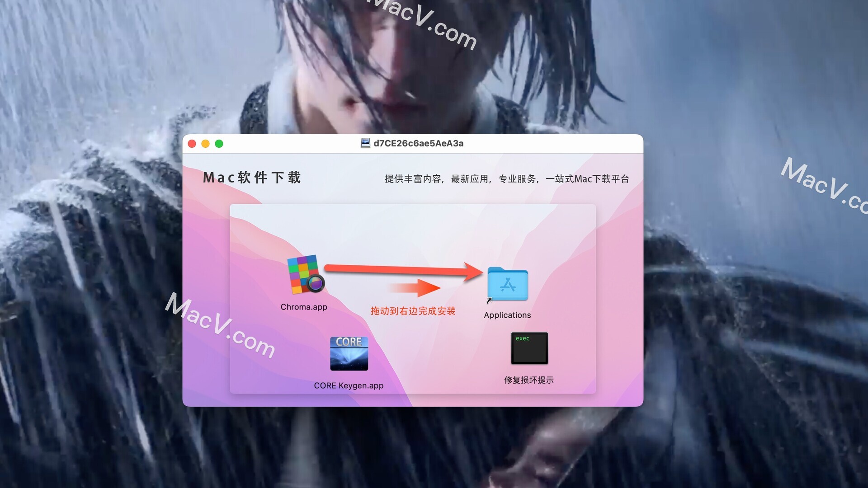Click the exec terminal icon
Viewport: 868px width, 488px height.
coord(530,347)
